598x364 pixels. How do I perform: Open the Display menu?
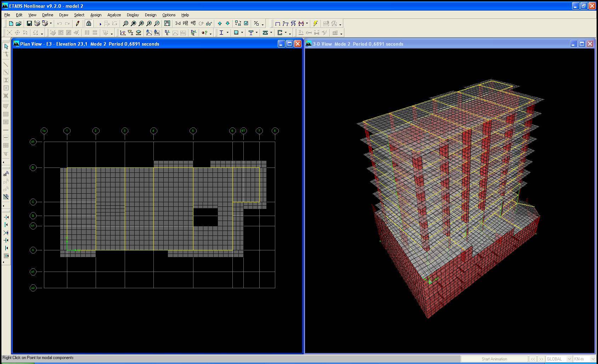tap(133, 15)
